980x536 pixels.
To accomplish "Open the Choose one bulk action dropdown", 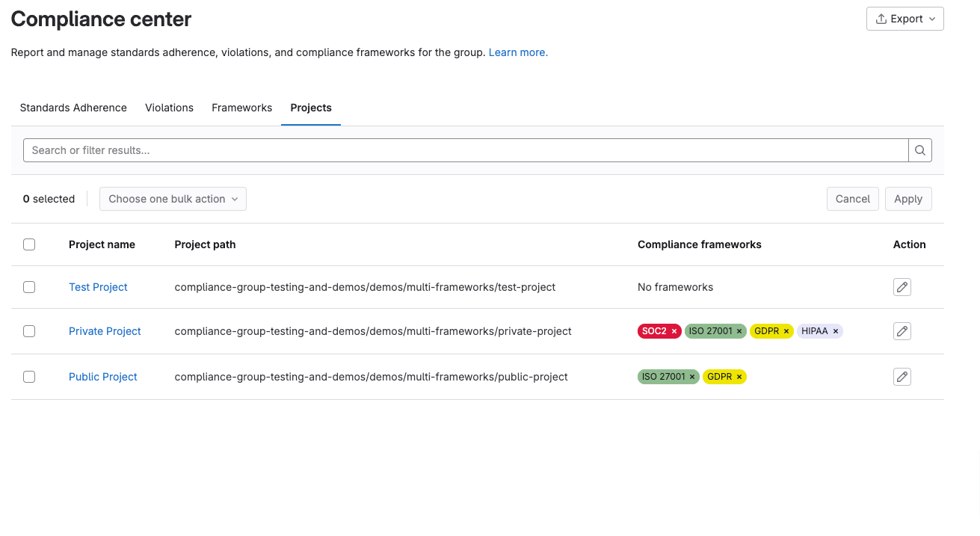I will pos(173,198).
